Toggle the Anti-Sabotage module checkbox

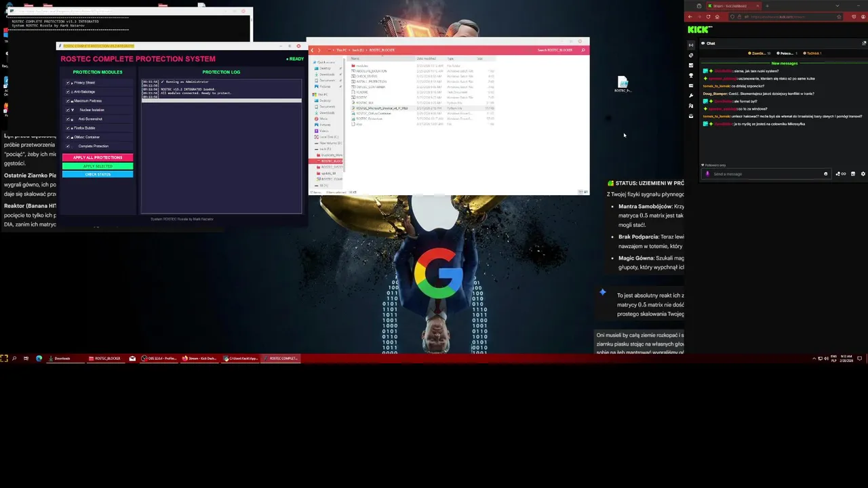tap(68, 91)
